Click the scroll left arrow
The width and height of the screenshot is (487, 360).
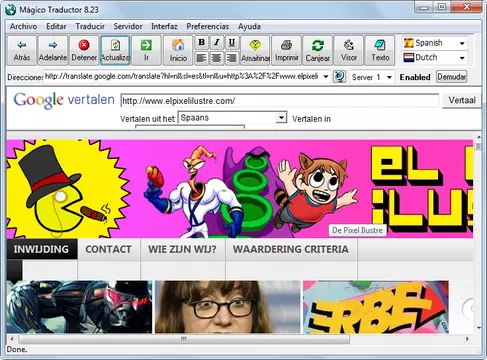12,339
